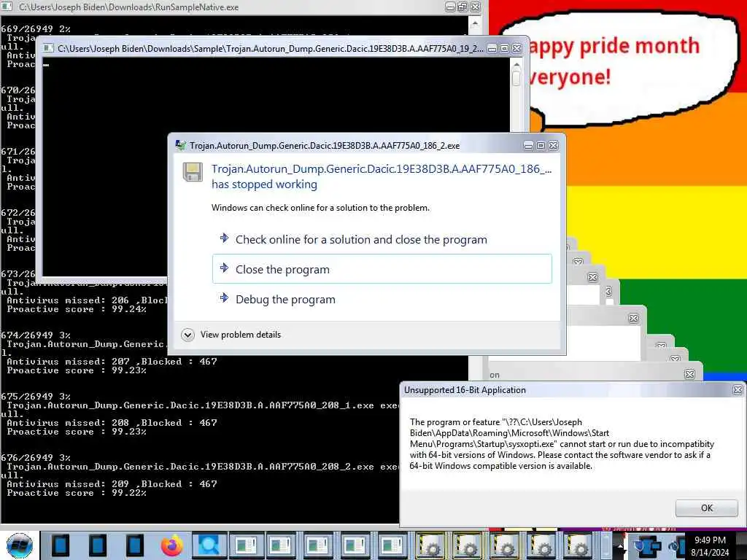Close the background window labeled 'on'
Viewport: 747px width, 560px height.
689,374
